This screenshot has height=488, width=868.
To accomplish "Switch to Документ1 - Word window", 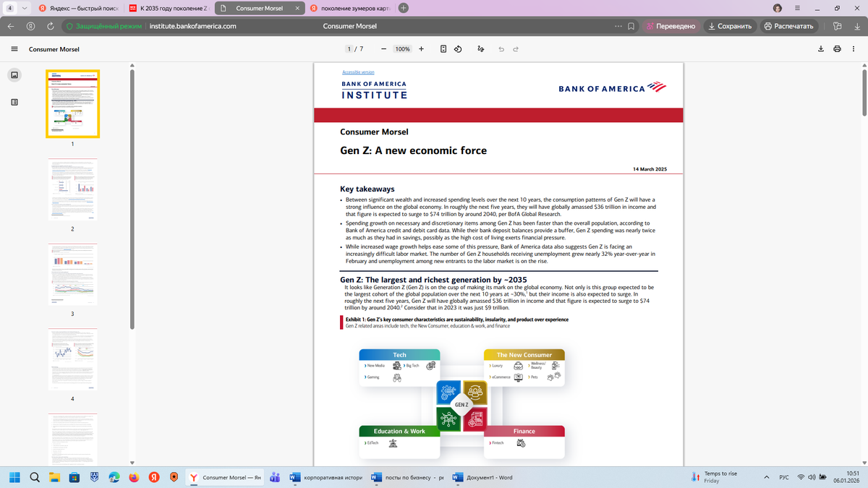I will point(482,477).
